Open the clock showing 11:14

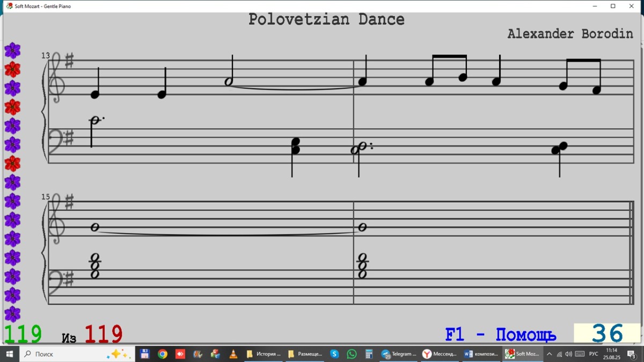[611, 354]
